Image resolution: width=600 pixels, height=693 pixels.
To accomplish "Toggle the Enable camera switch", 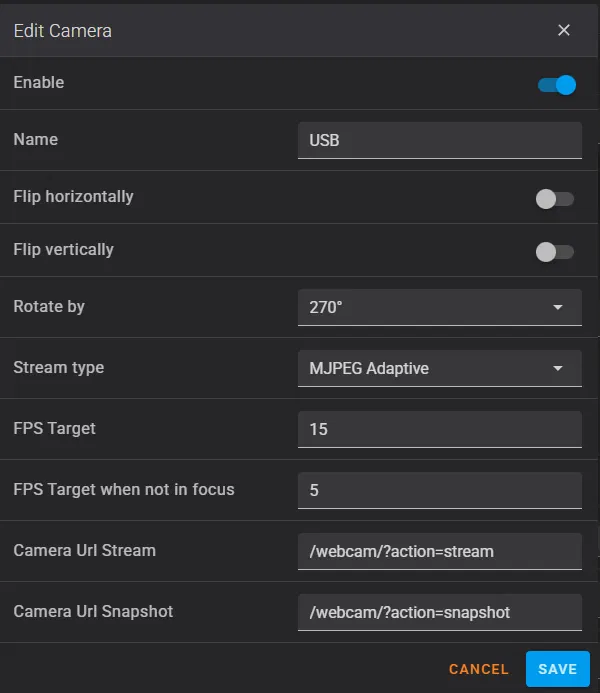I will click(x=557, y=85).
